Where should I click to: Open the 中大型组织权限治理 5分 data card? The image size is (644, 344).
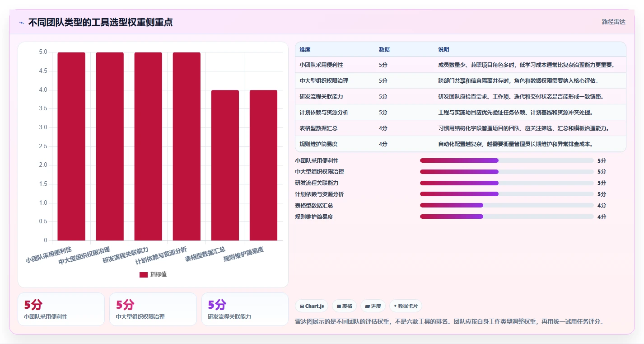153,309
